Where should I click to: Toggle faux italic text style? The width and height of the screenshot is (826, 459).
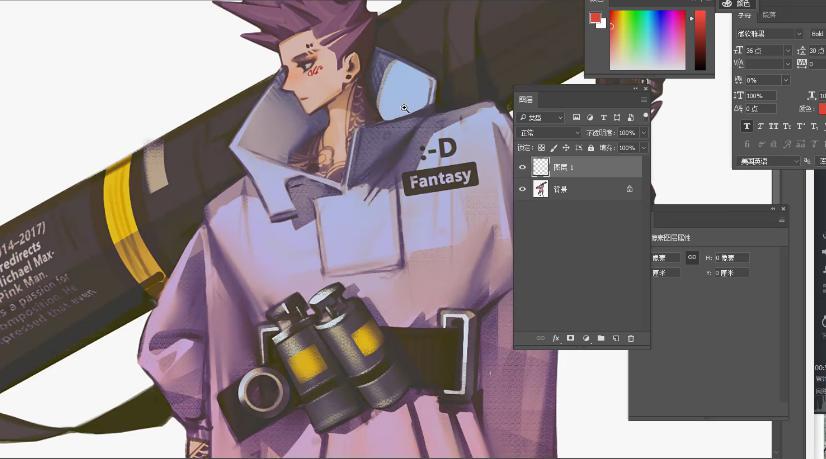[760, 126]
